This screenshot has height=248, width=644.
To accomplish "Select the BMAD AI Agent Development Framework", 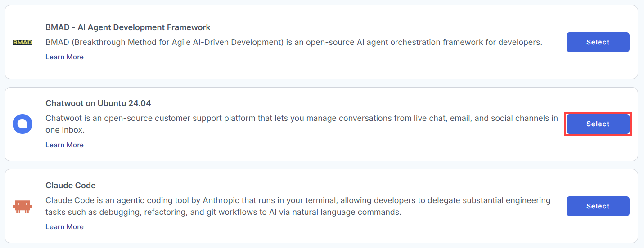I will coord(598,42).
